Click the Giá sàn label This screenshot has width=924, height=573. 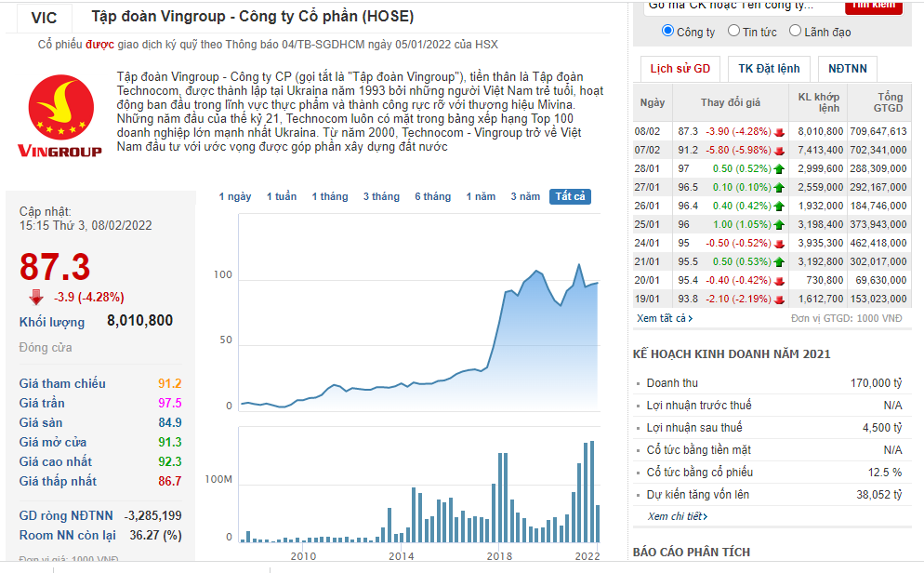point(41,422)
